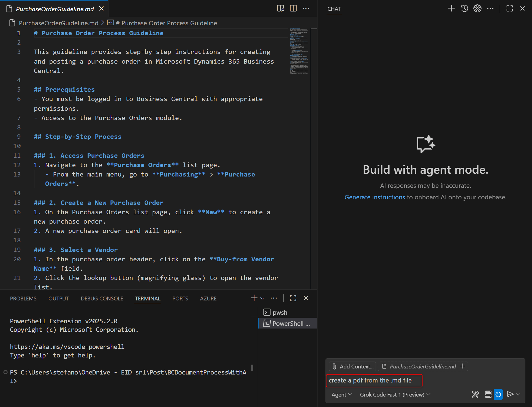
Task: Configure tools in chat input
Action: 475,394
